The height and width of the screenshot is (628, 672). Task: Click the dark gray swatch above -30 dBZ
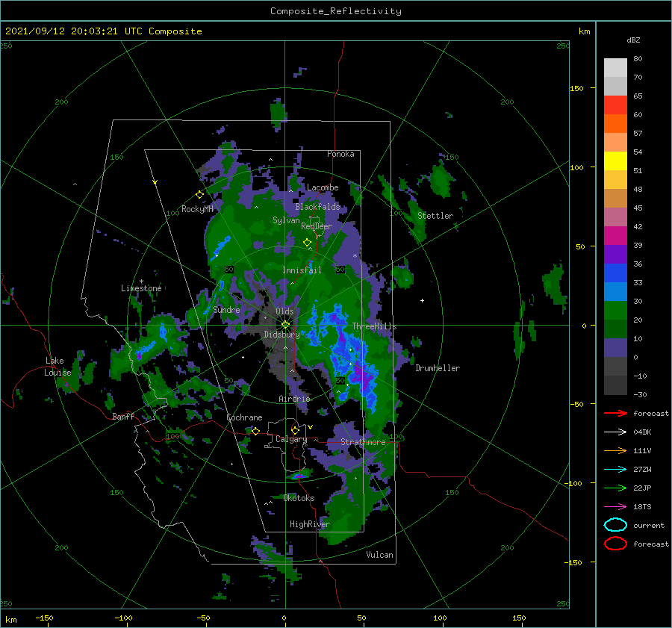[x=615, y=385]
